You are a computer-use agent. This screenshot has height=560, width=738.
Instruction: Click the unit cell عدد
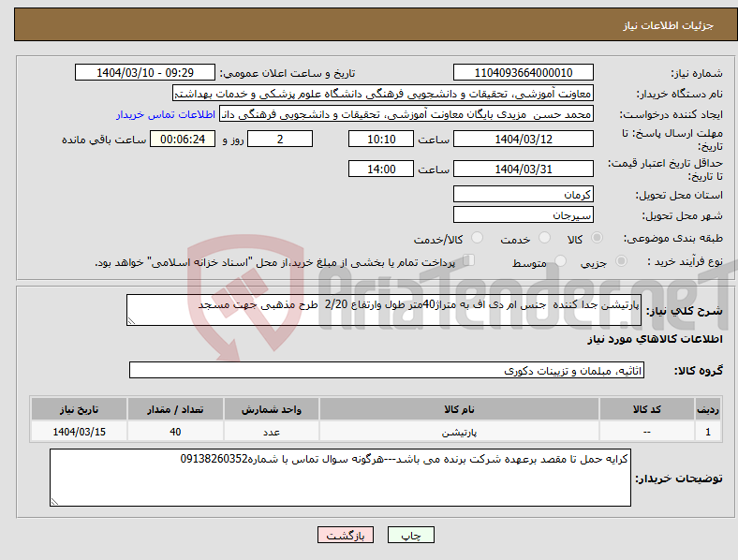[271, 432]
